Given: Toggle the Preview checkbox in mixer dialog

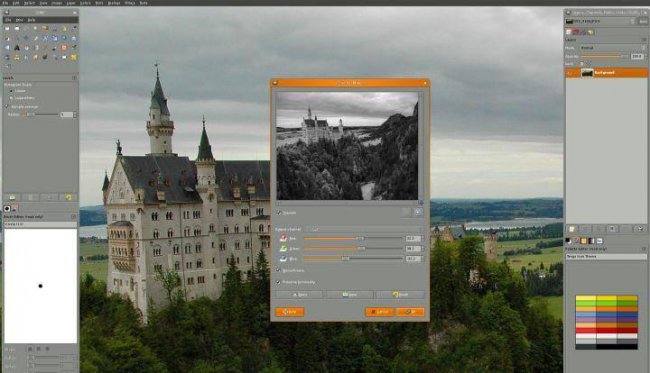Looking at the screenshot, I should coord(279,213).
